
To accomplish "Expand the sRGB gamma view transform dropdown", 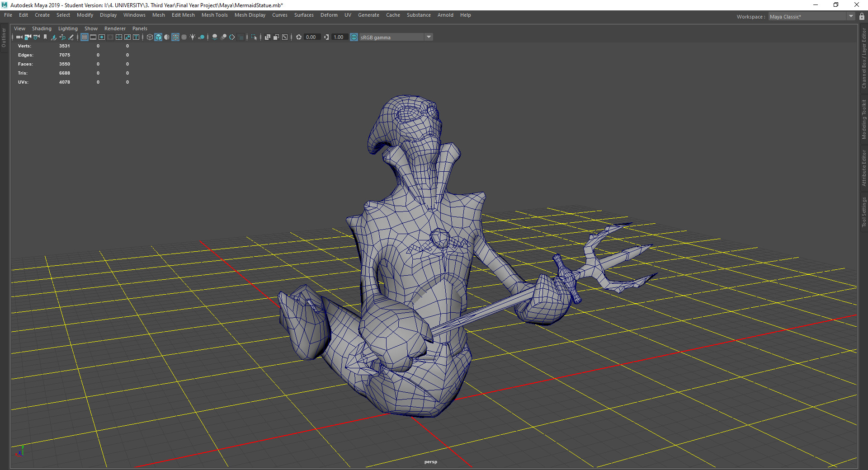I will (429, 37).
